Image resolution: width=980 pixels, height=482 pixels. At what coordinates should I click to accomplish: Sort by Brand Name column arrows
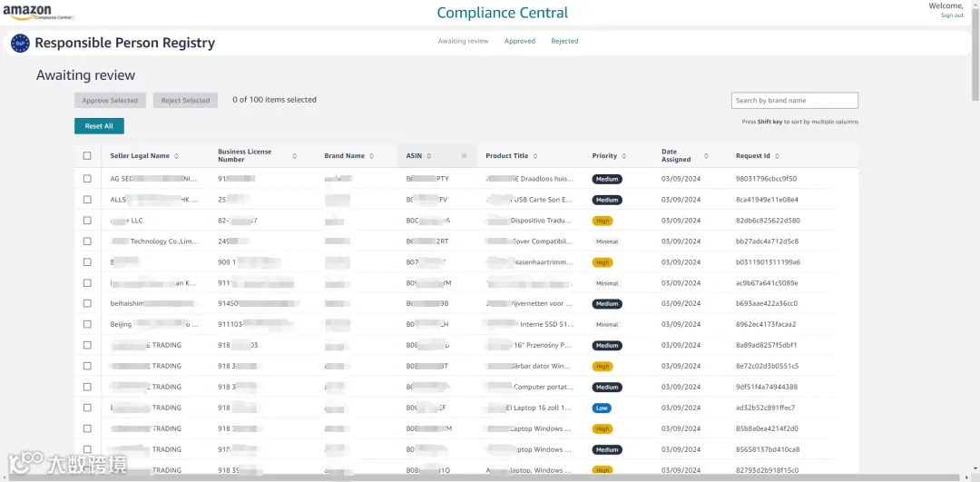371,155
